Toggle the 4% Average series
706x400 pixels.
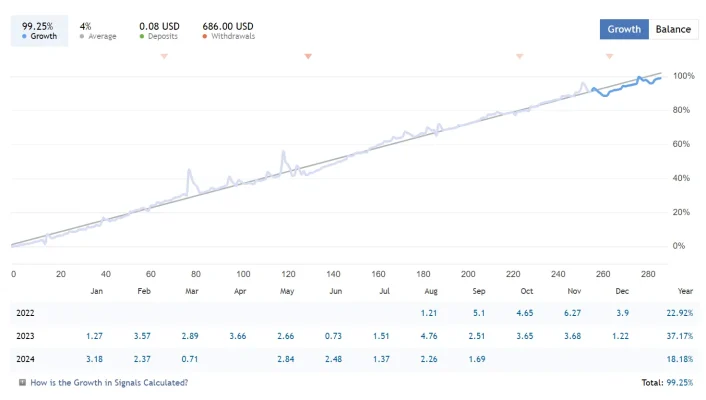98,31
